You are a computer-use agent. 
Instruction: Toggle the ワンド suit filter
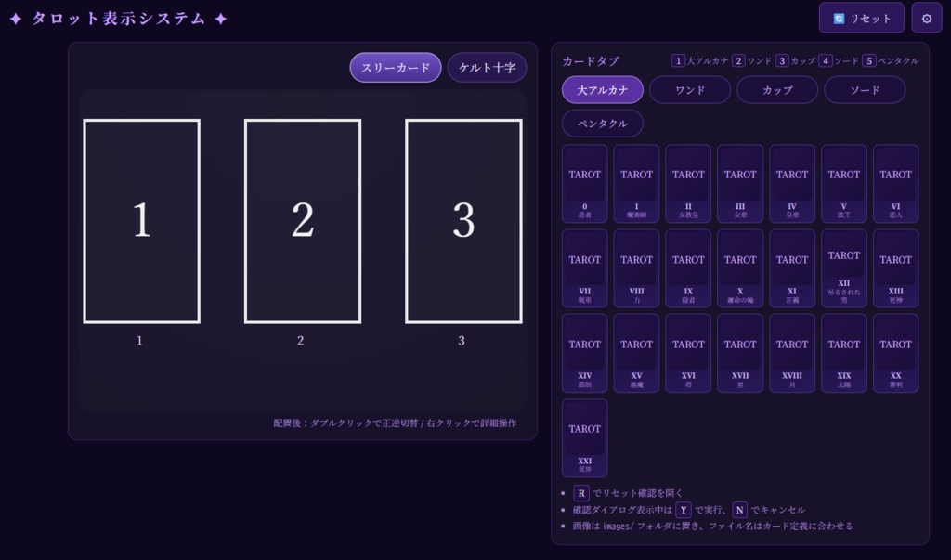click(690, 90)
